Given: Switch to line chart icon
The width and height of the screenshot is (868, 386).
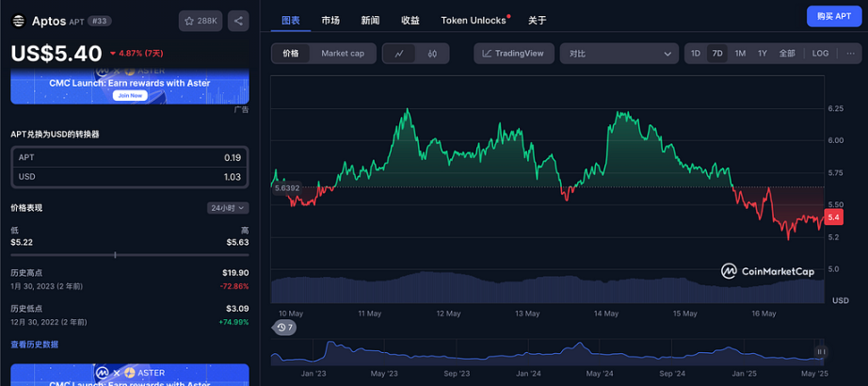Looking at the screenshot, I should (399, 54).
